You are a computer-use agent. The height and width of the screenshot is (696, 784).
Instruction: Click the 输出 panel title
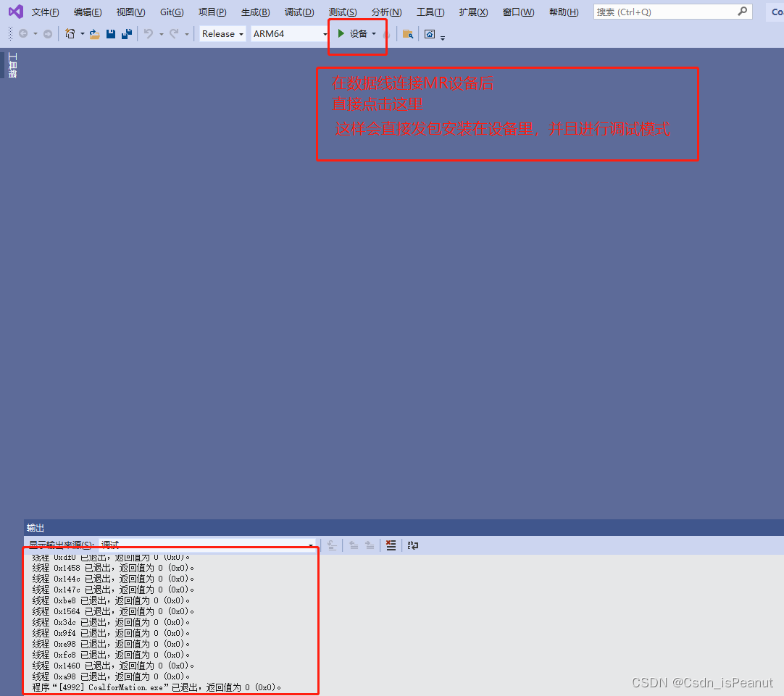pos(36,528)
